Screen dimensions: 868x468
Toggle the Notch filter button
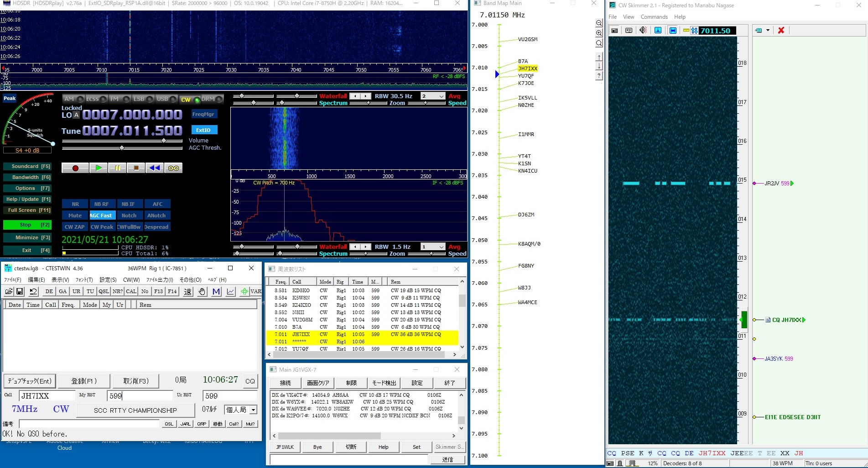tap(129, 216)
